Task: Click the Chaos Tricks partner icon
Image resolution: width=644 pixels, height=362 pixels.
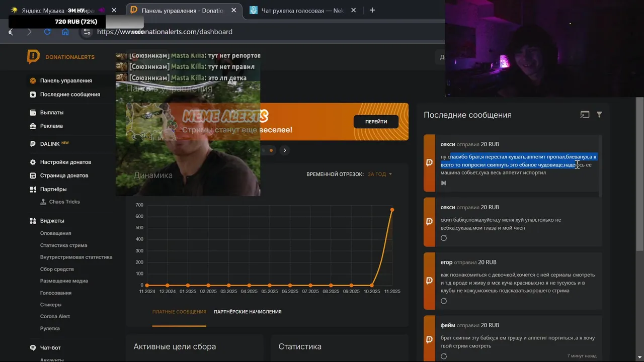Action: point(44,202)
